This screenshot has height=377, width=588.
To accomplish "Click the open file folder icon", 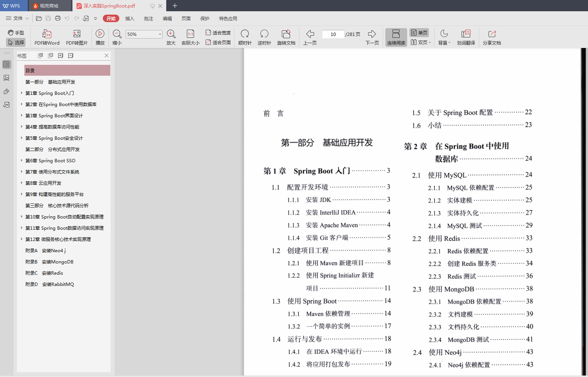I will coord(39,18).
